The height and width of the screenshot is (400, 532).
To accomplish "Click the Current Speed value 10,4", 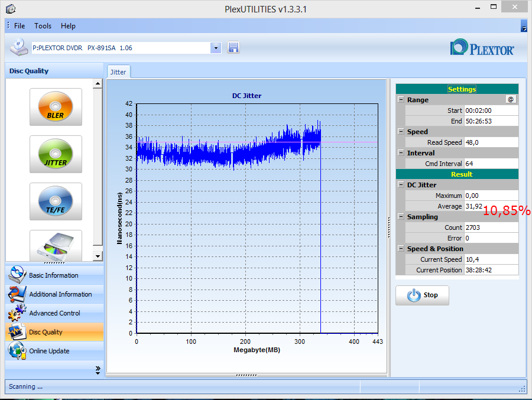I will (x=491, y=259).
